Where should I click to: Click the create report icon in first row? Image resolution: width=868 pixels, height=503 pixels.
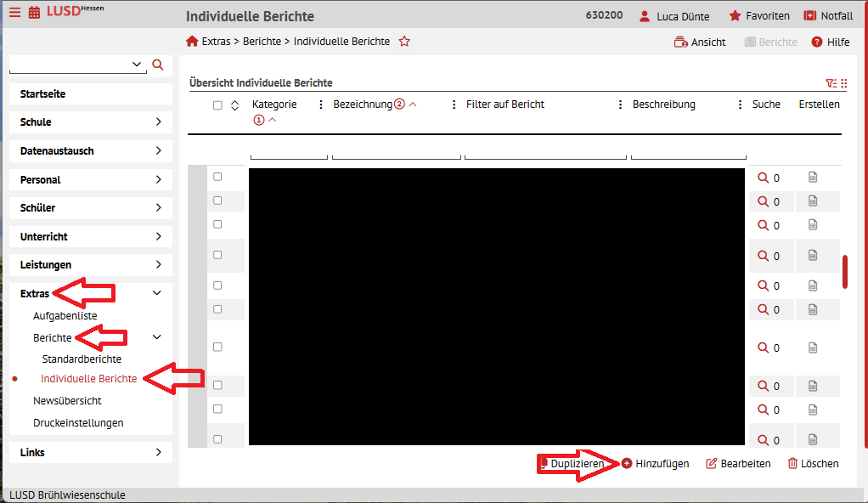tap(813, 178)
